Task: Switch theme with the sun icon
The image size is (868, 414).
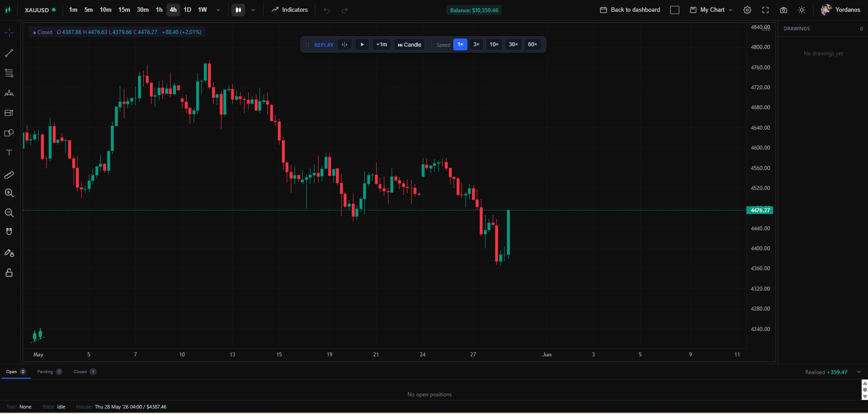Action: click(802, 10)
